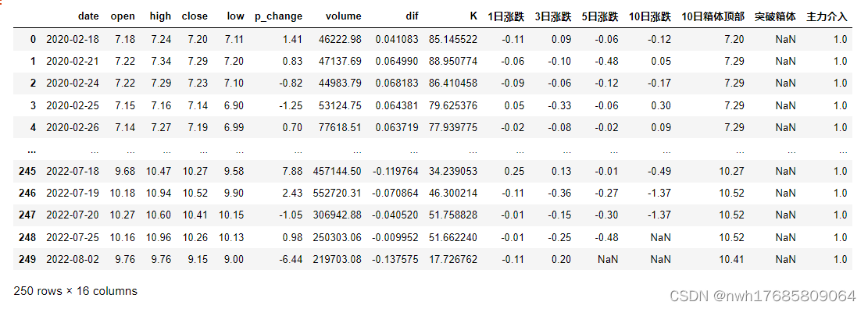Click row index 247

click(27, 215)
